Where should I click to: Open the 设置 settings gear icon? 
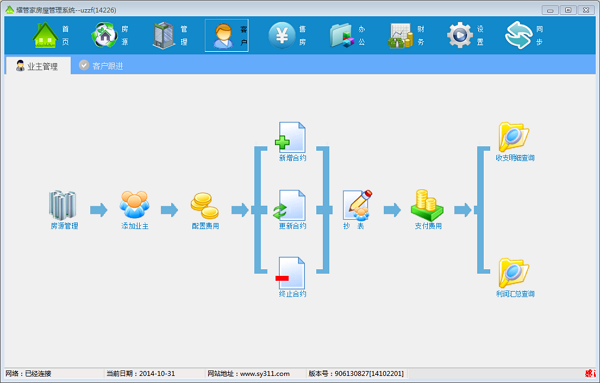[x=460, y=35]
